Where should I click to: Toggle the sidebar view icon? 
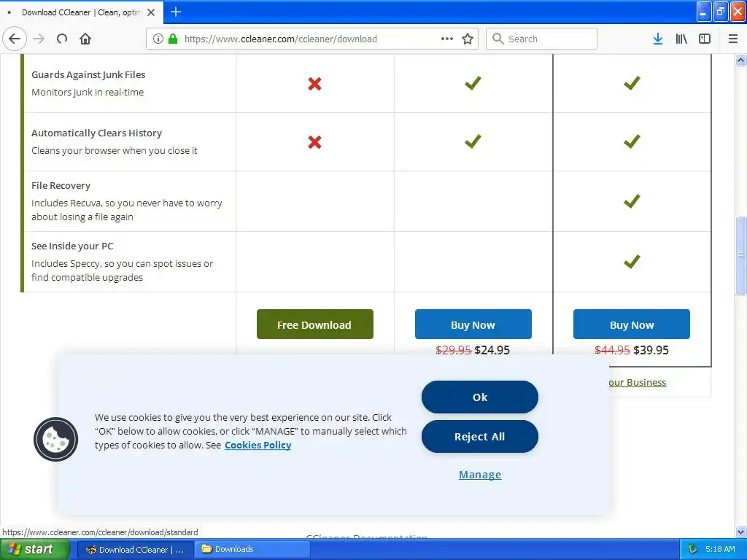point(705,39)
